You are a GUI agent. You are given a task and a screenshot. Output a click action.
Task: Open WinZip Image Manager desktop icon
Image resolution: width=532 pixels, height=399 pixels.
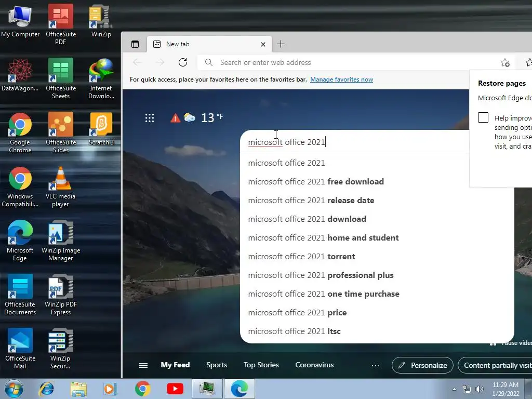(x=61, y=241)
